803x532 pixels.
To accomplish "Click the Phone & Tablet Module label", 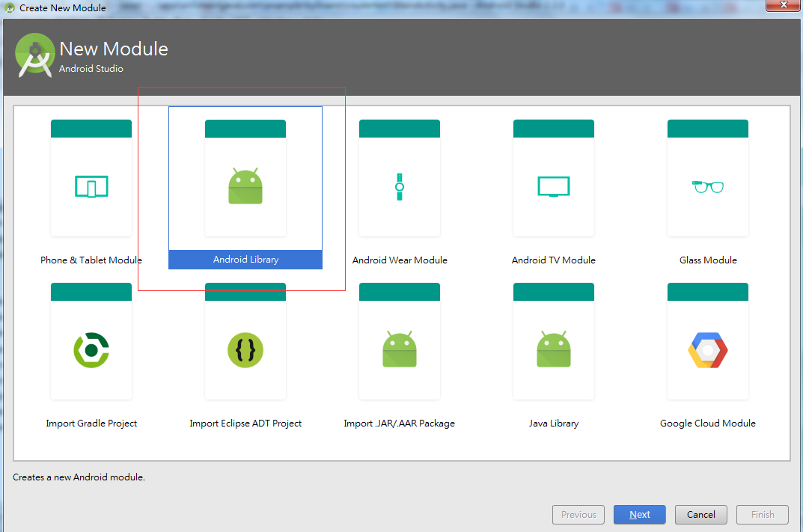I will click(91, 260).
